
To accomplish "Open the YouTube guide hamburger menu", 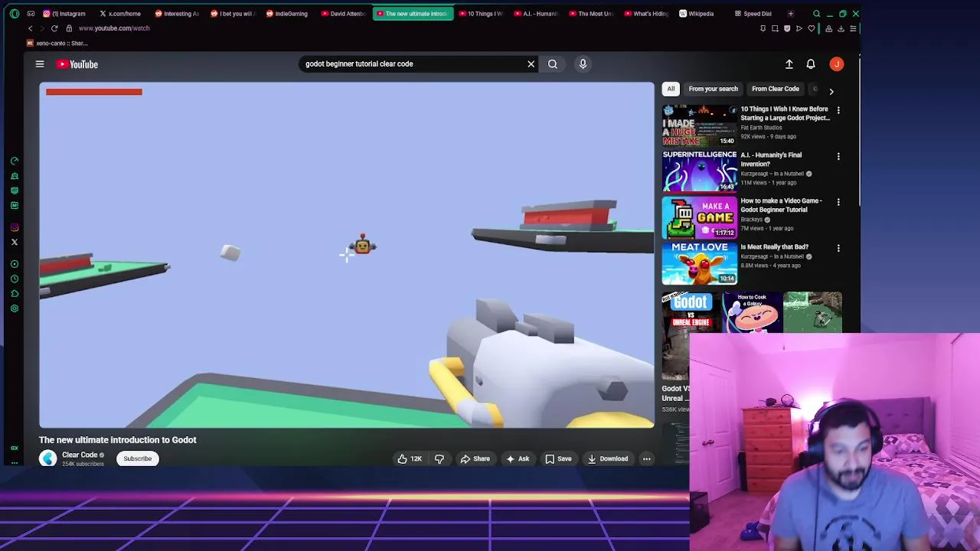I will pos(40,64).
